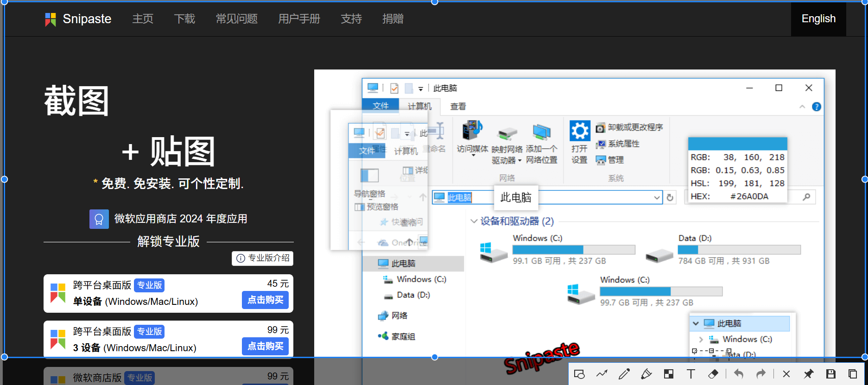Click 点击购买 for the 3 设备 plan

[x=266, y=347]
